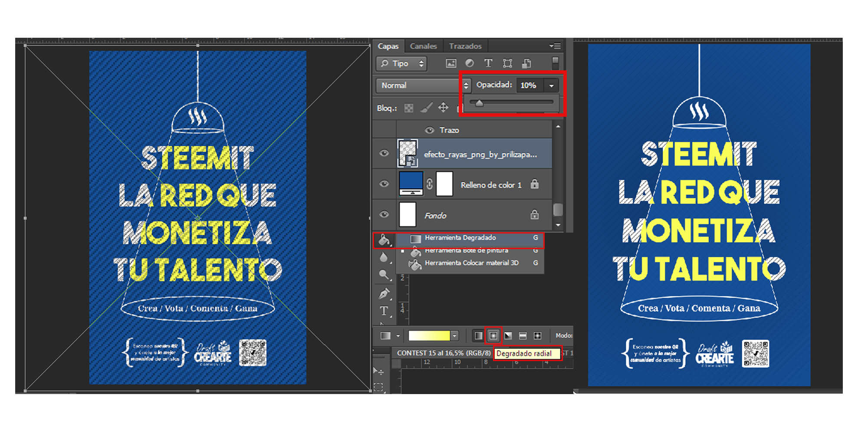Select the efecto_rayas_png_by_prilizapa layer name

(x=480, y=155)
